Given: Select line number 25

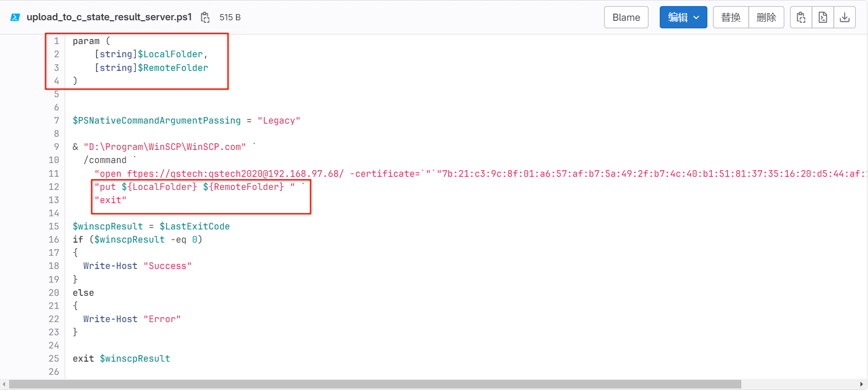Looking at the screenshot, I should pyautogui.click(x=54, y=359).
